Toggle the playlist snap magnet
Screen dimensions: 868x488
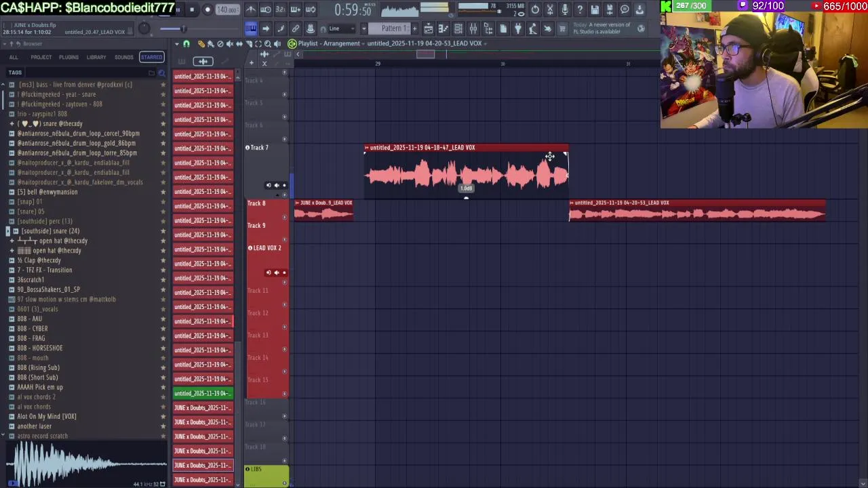[186, 43]
